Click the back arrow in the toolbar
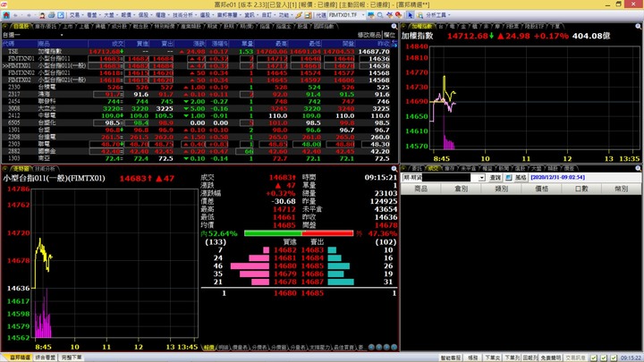The height and width of the screenshot is (362, 644). pos(15,15)
